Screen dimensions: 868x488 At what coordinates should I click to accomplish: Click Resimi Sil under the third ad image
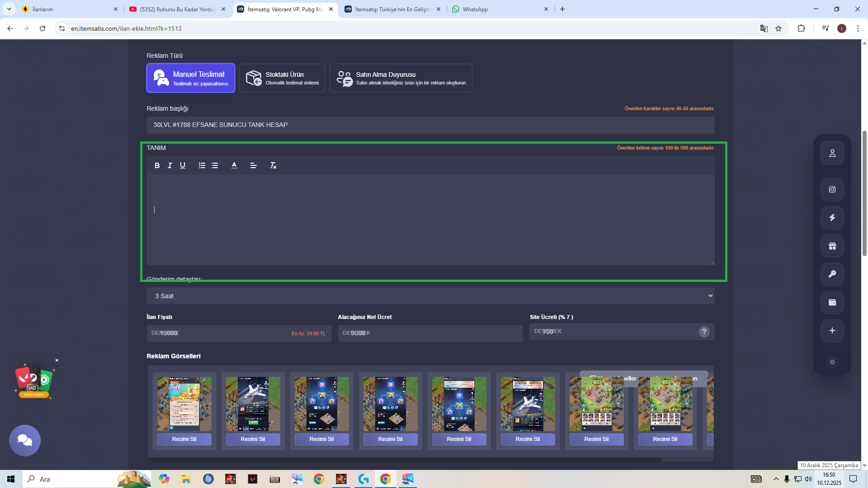321,439
